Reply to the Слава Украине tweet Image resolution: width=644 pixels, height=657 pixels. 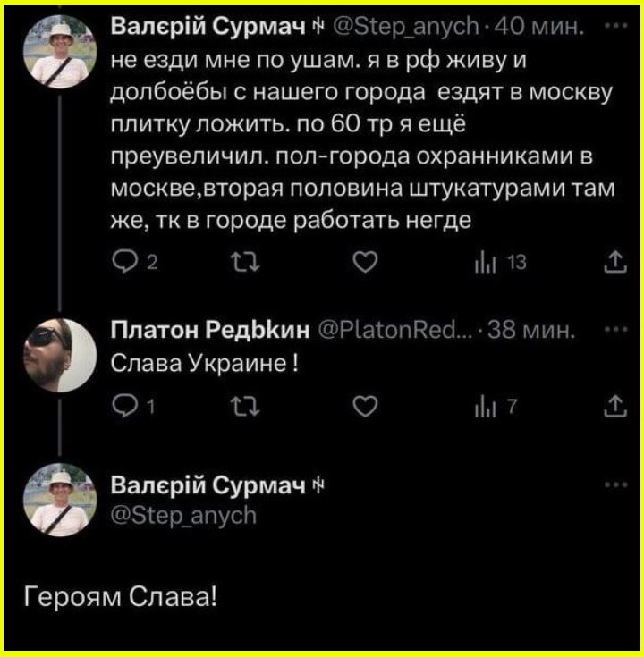tap(134, 407)
